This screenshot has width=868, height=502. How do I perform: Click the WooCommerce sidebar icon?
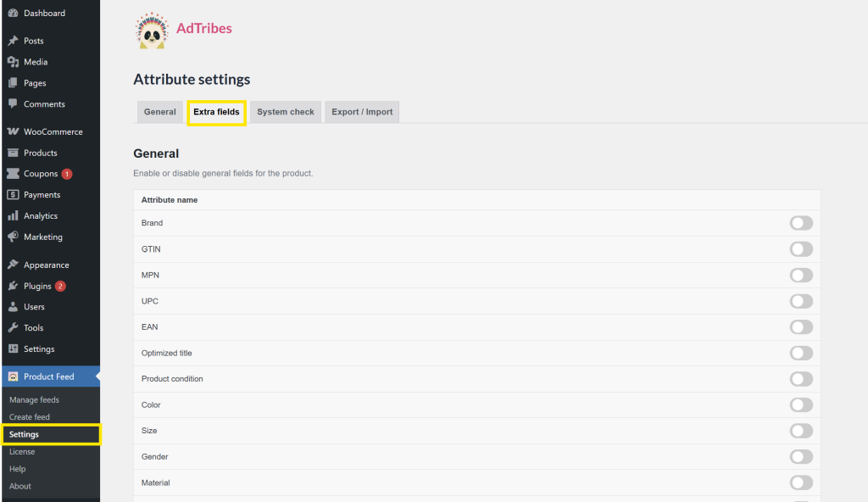pos(12,131)
